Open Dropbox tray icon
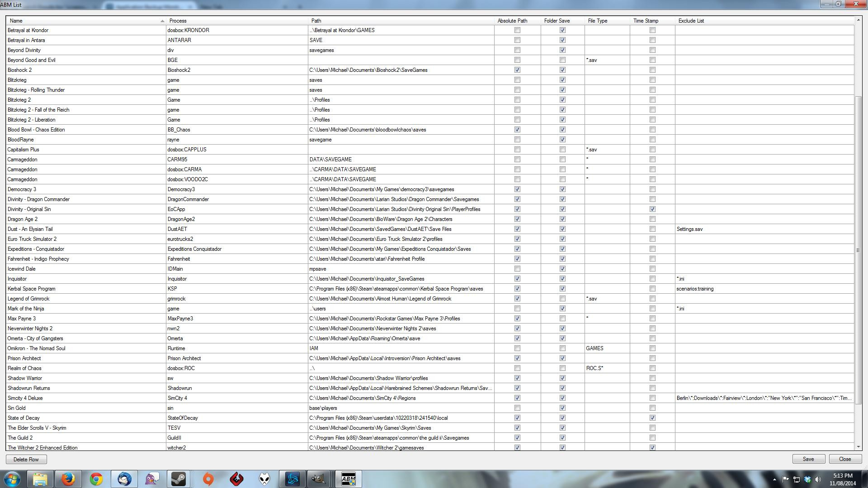Screen dimensions: 868x488 click(x=807, y=479)
